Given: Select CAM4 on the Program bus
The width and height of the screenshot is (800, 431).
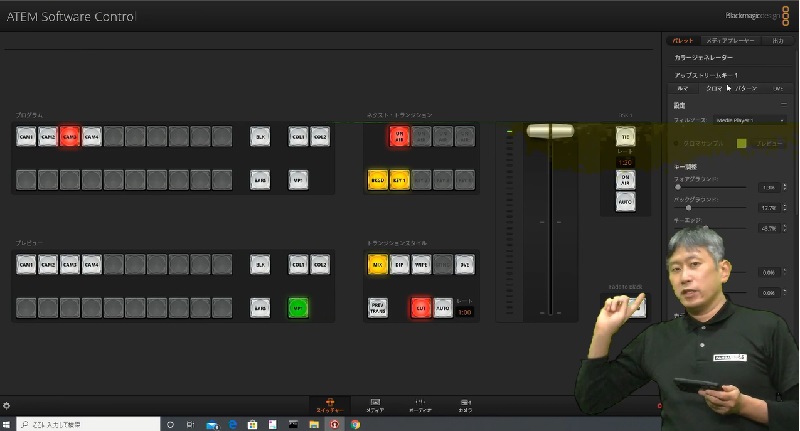Looking at the screenshot, I should click(92, 137).
